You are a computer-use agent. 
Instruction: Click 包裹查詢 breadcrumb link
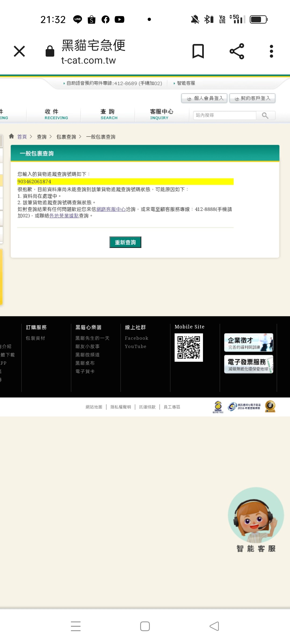(66, 137)
